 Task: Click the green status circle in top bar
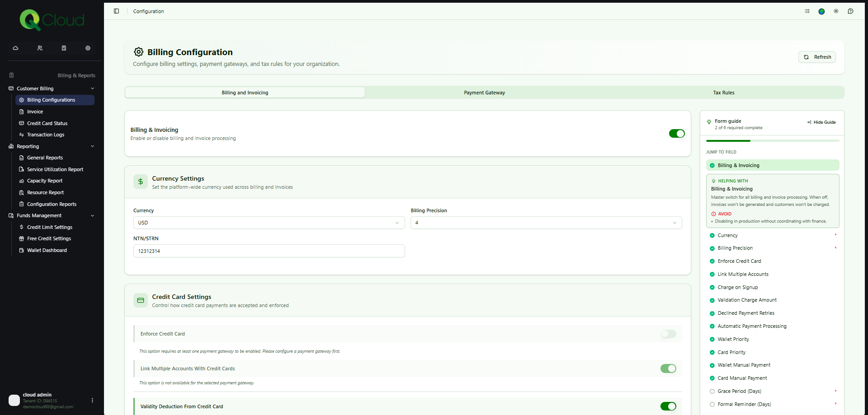(x=821, y=11)
